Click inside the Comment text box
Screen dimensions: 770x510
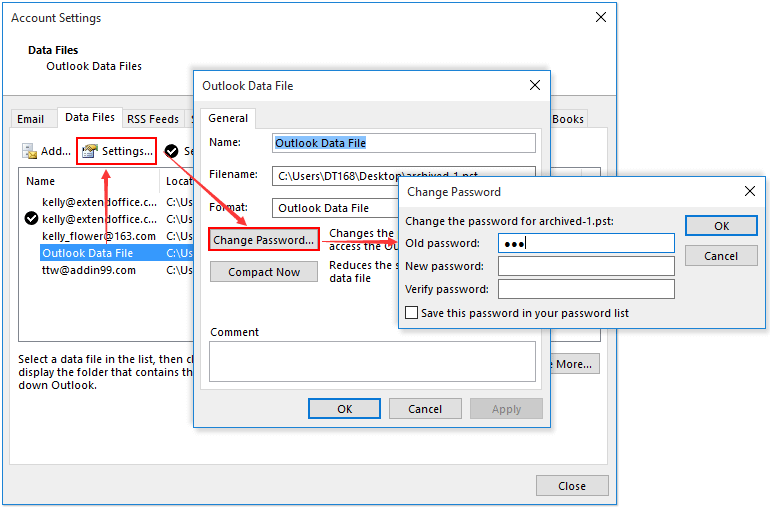pos(372,362)
